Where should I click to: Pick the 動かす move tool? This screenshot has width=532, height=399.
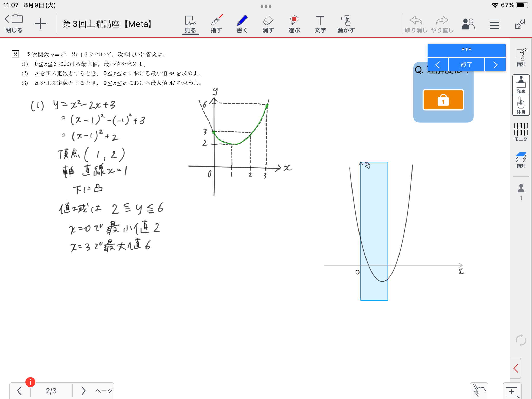click(x=346, y=24)
